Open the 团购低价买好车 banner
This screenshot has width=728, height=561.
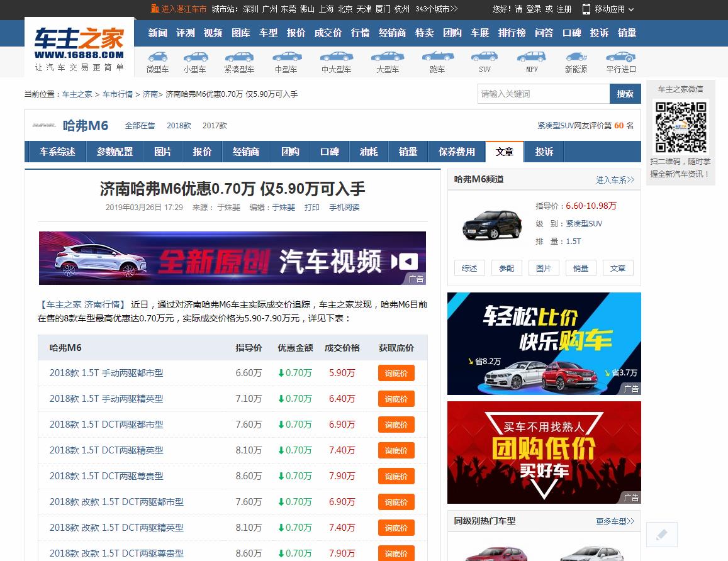(544, 452)
